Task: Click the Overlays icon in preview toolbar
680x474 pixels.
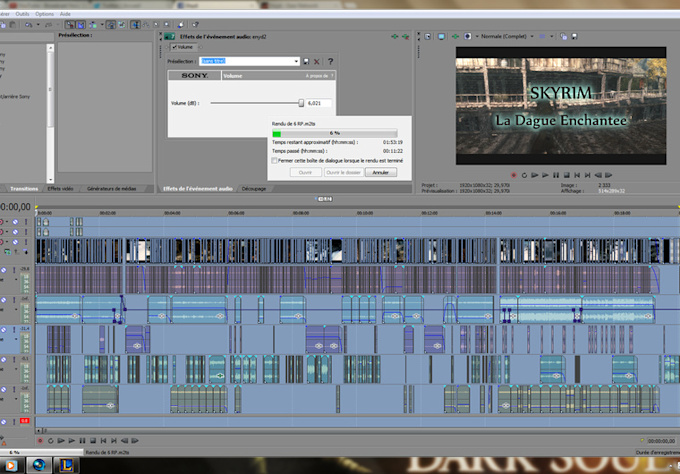Action: tap(542, 36)
